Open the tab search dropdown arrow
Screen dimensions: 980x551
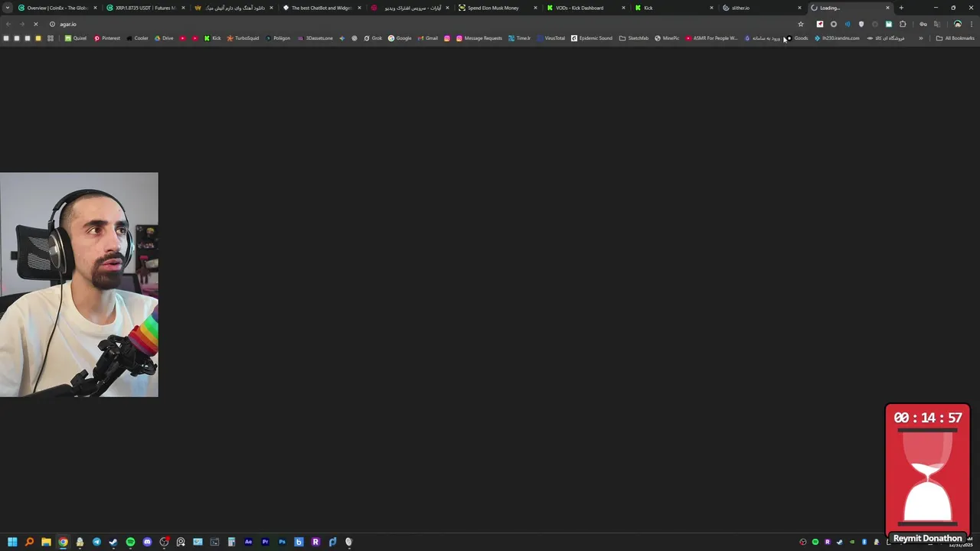[x=8, y=8]
